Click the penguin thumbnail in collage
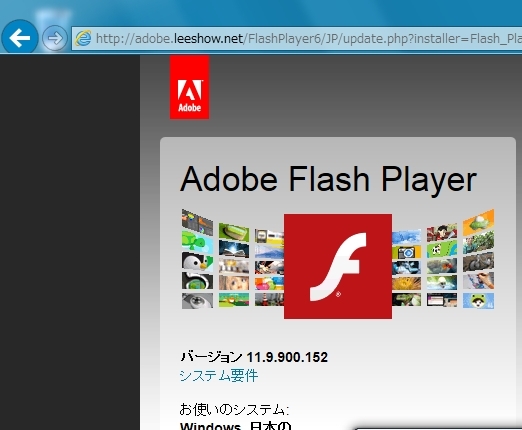The height and width of the screenshot is (430, 522). [x=197, y=261]
